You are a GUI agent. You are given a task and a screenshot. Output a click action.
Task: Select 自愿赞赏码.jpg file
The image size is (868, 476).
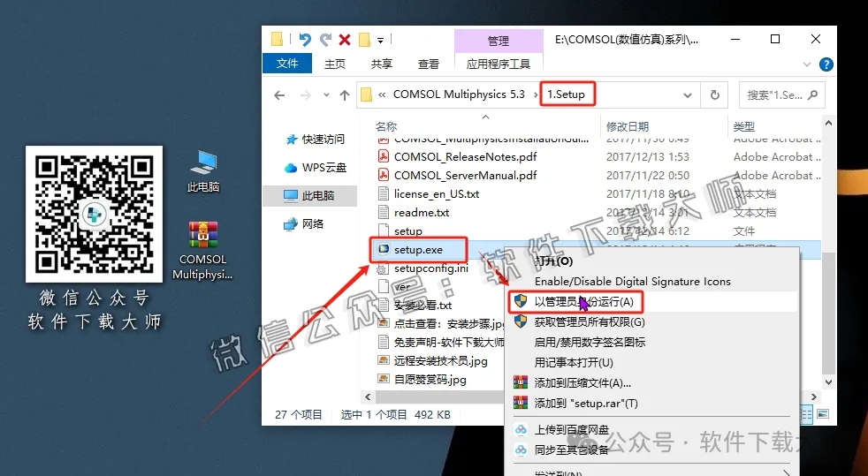430,380
